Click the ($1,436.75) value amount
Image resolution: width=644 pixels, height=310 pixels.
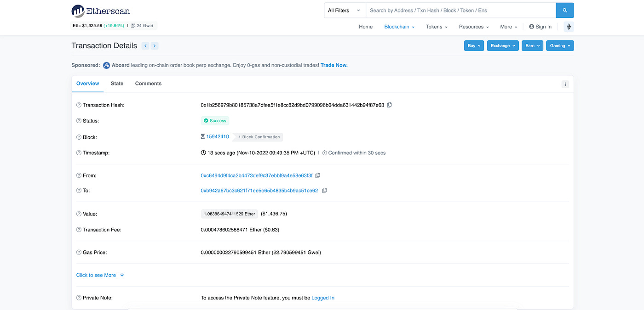(274, 214)
